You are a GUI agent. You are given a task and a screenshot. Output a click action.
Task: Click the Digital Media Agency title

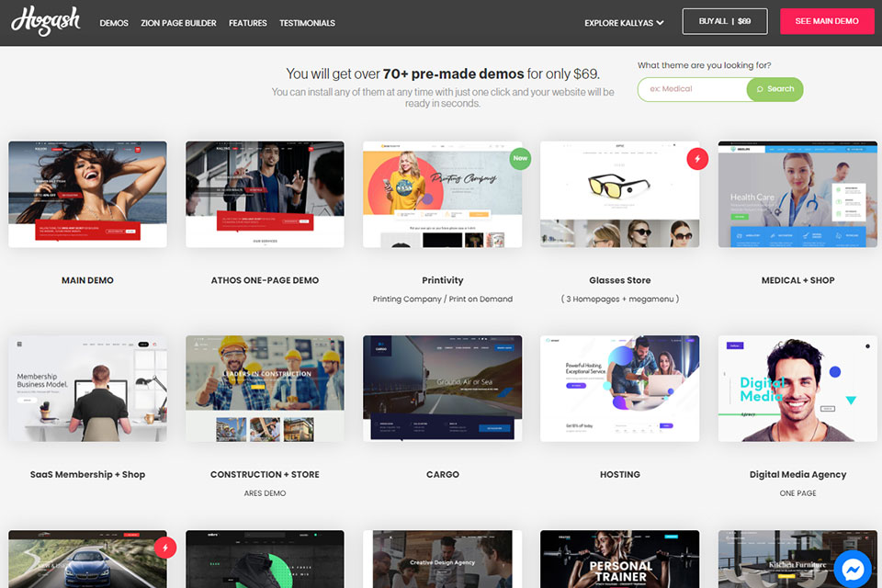[797, 474]
